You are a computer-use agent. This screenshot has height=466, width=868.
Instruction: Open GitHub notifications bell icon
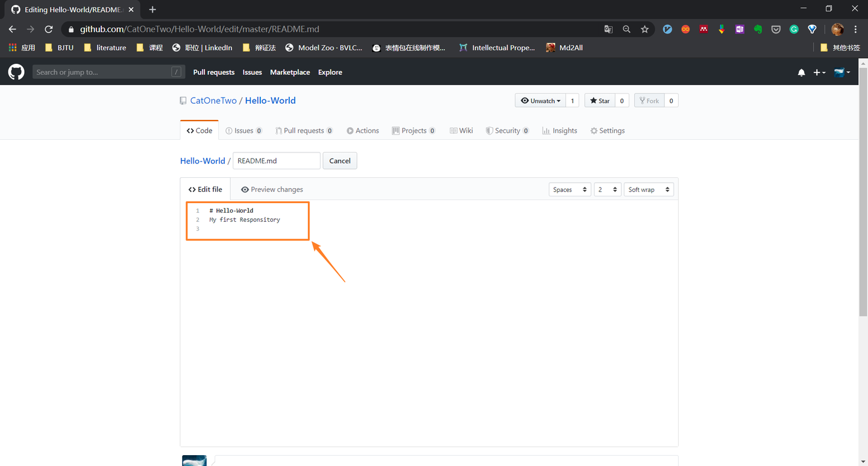802,72
